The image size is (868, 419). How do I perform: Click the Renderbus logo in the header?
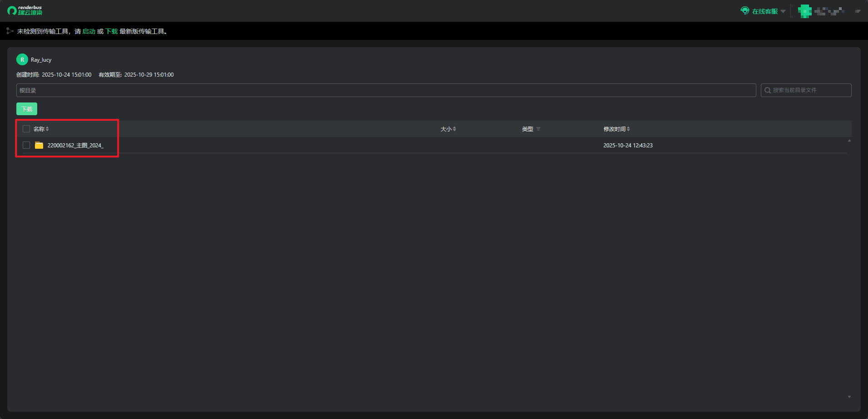point(25,10)
